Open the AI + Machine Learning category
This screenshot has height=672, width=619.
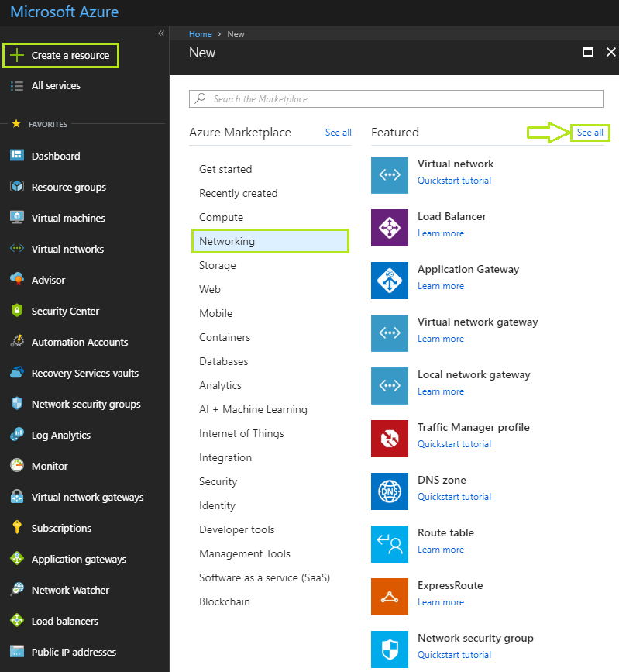(253, 409)
